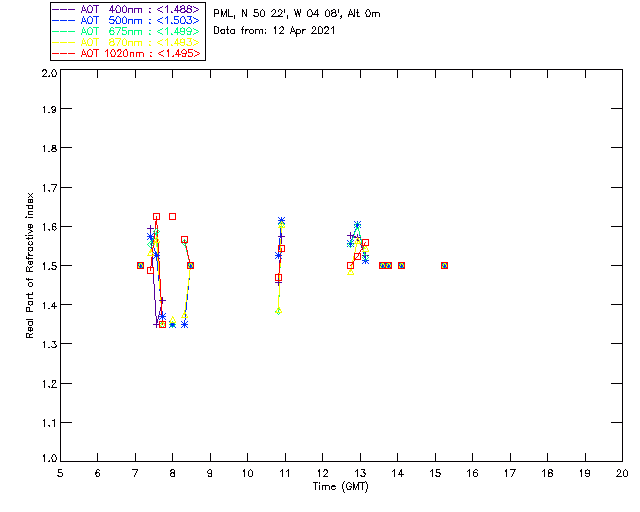Click the blue dashed line in legend
The image size is (640, 512).
64,20
